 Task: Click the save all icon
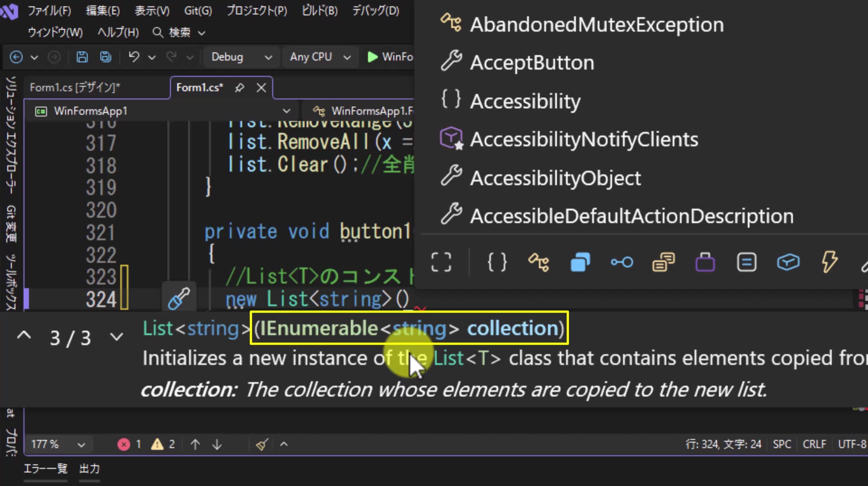[105, 57]
